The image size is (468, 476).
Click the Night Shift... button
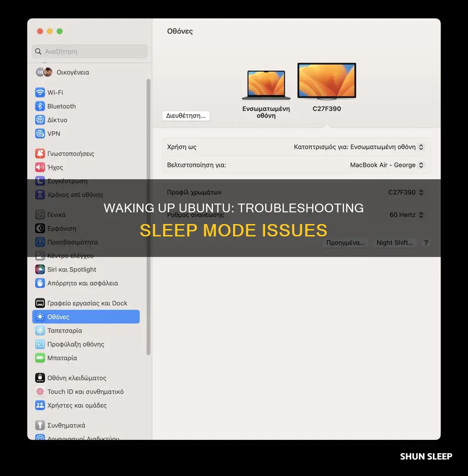pos(394,242)
